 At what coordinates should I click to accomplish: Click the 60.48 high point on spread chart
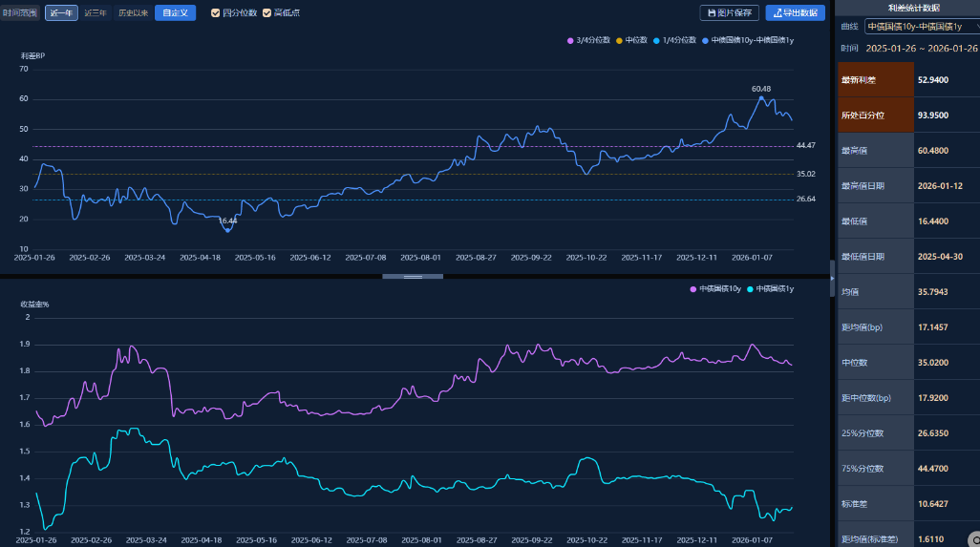(x=761, y=97)
